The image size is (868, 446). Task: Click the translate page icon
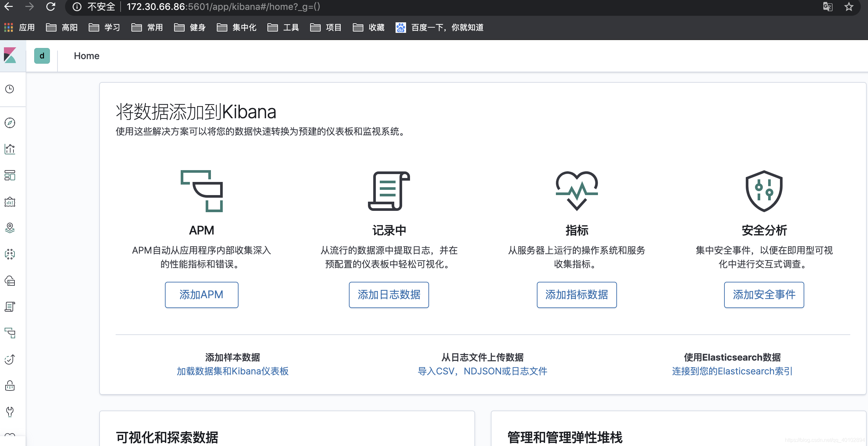(x=828, y=7)
